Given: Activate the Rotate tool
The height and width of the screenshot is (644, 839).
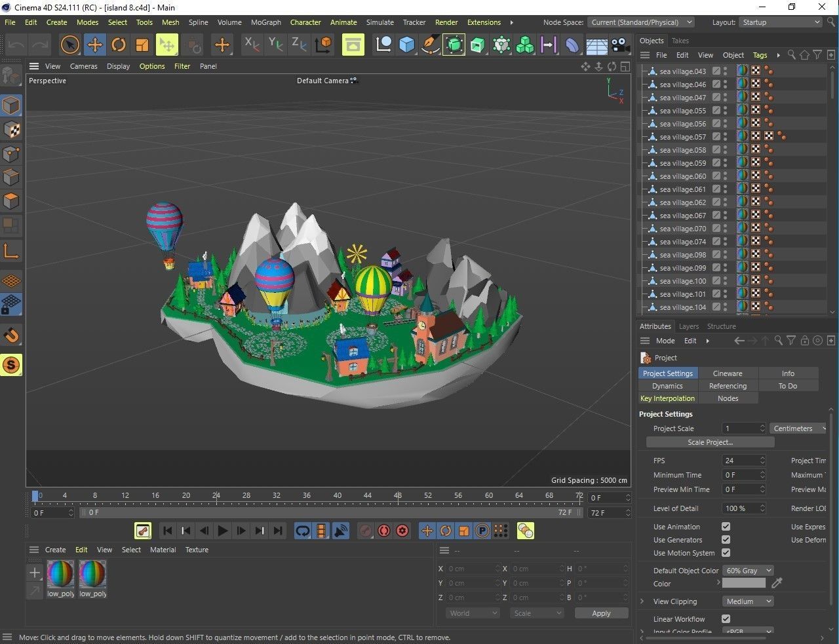Looking at the screenshot, I should click(x=119, y=45).
